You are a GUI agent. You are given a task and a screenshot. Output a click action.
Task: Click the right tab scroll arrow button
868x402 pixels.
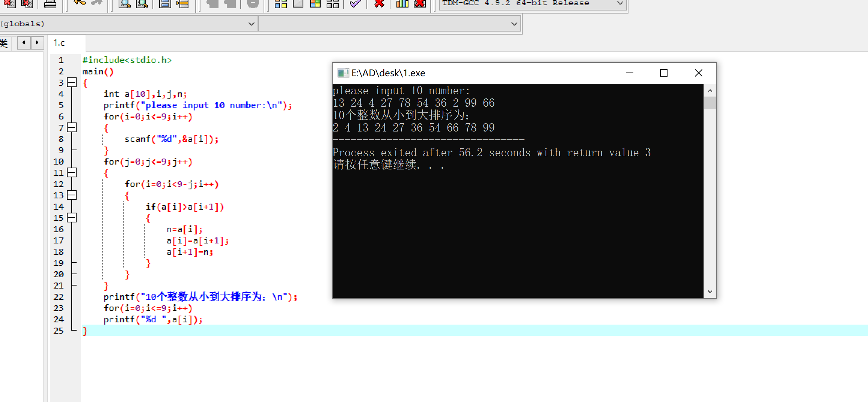(x=37, y=43)
